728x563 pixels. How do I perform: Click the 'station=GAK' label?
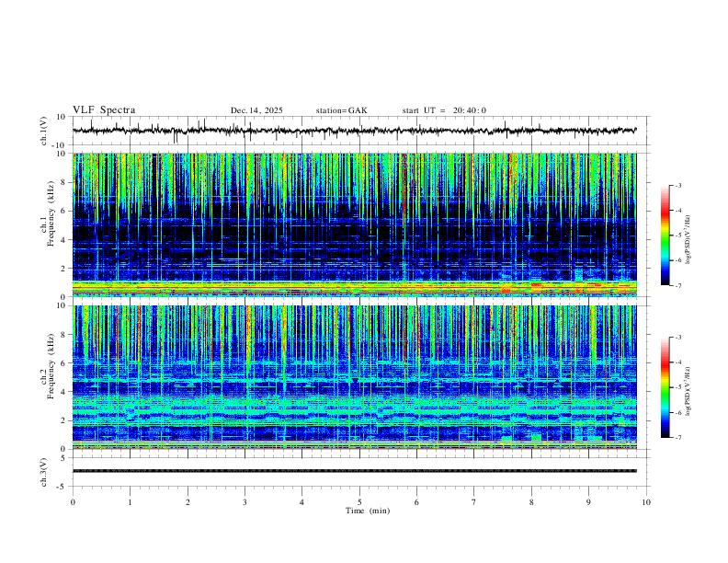click(x=341, y=110)
